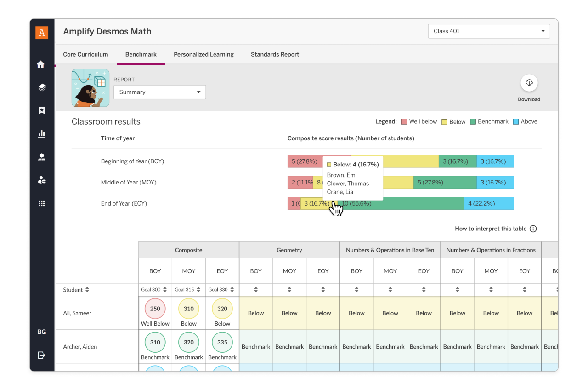
Task: Open the apps grid icon
Action: pos(42,203)
